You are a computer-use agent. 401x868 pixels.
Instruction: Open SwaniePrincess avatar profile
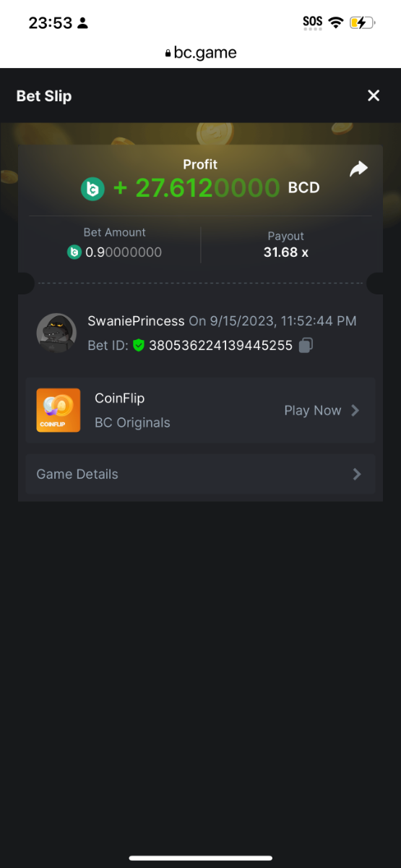[56, 333]
